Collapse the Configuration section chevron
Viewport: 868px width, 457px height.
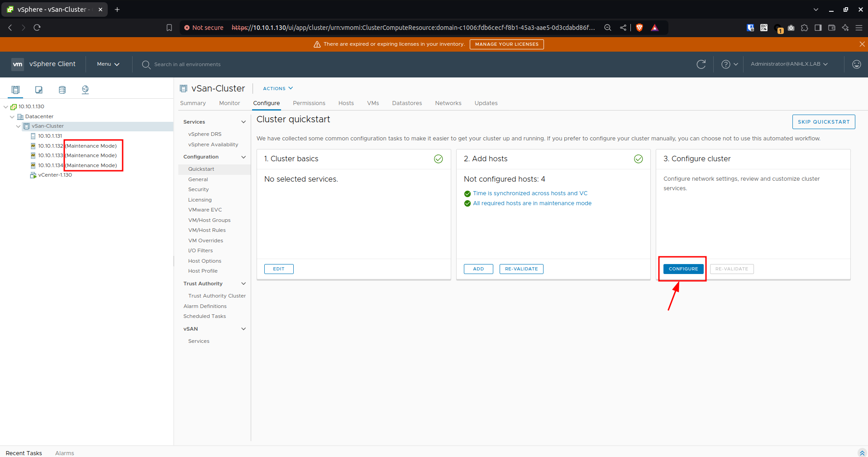click(243, 157)
